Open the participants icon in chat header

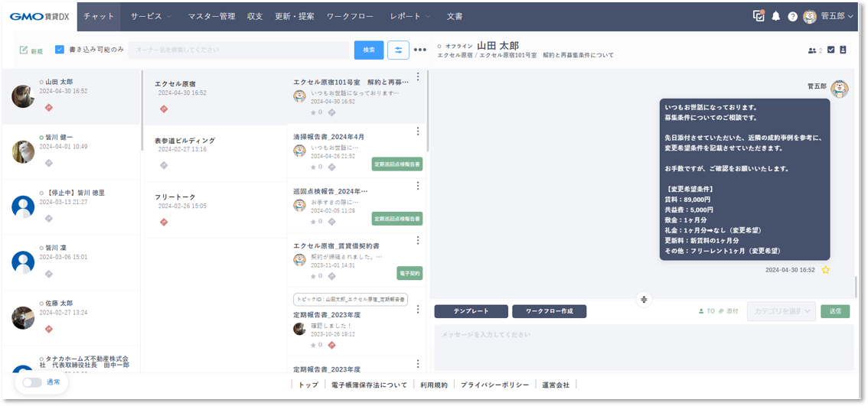coord(812,50)
